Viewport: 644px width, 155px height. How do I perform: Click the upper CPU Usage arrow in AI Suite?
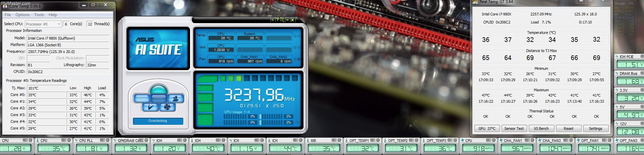click(297, 116)
